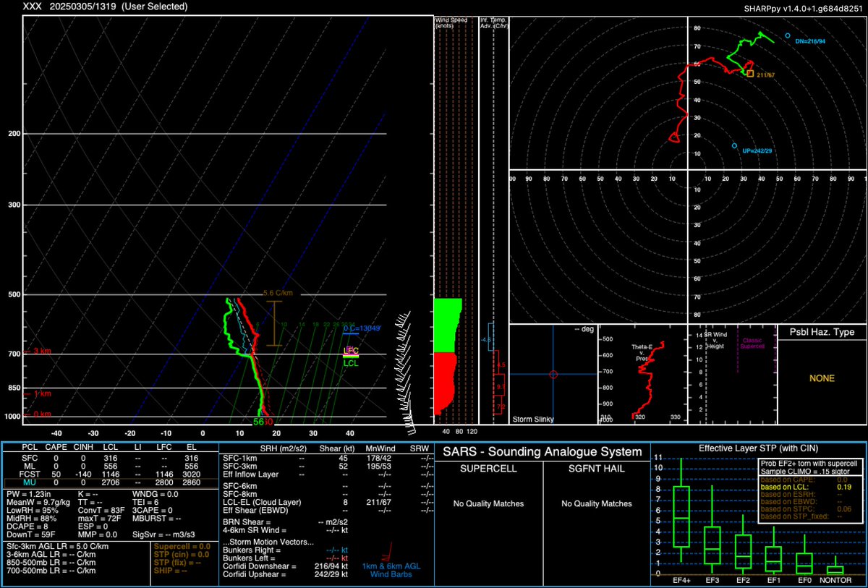Click the DCAPE = 8 value
Image resolution: width=868 pixels, height=588 pixels.
click(28, 526)
